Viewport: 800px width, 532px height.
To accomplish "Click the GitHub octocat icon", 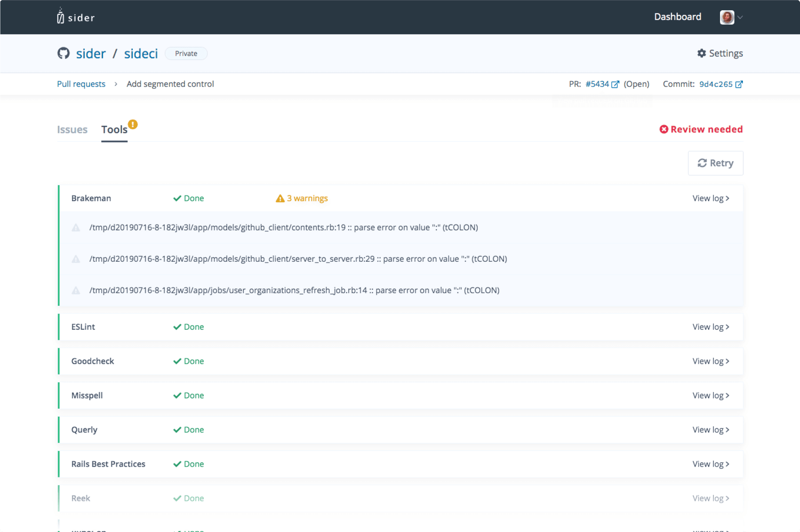I will coord(64,53).
